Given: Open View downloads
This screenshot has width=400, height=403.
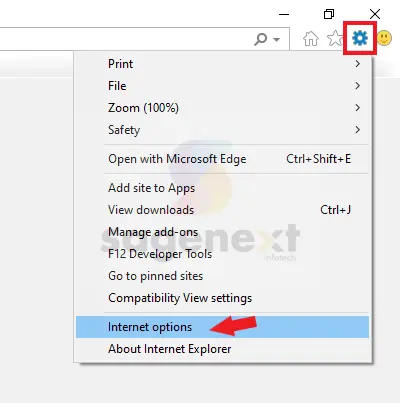Looking at the screenshot, I should coord(222,210).
